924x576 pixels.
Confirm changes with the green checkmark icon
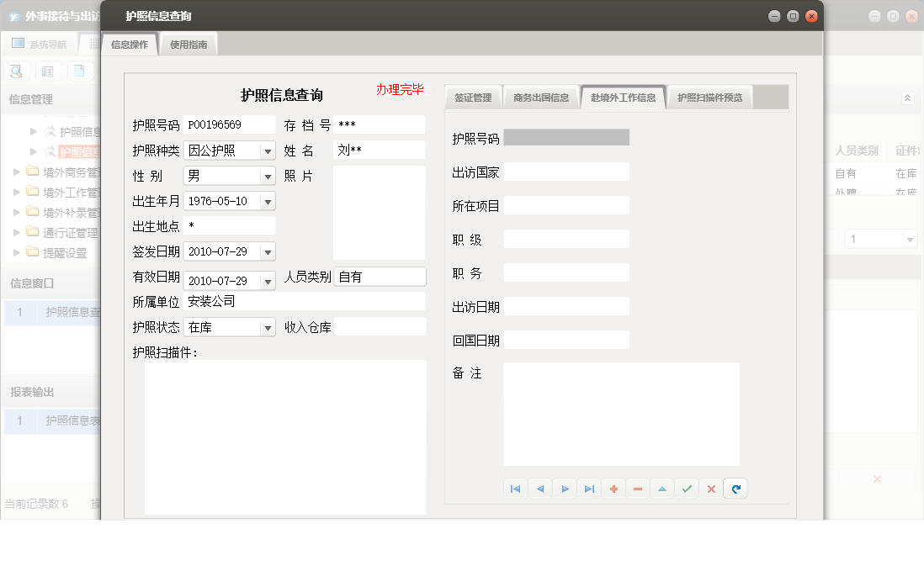click(686, 488)
